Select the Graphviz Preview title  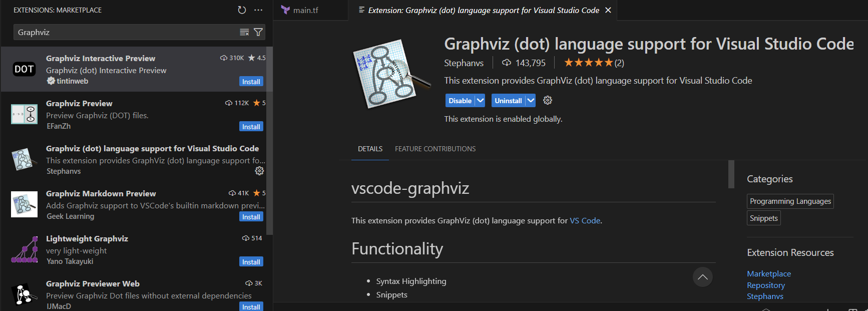click(x=79, y=103)
